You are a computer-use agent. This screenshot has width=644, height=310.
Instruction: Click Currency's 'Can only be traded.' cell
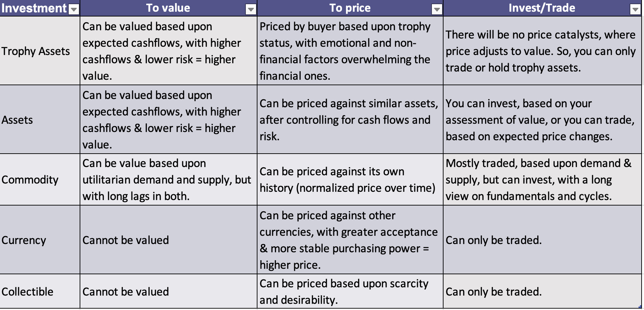(x=542, y=240)
